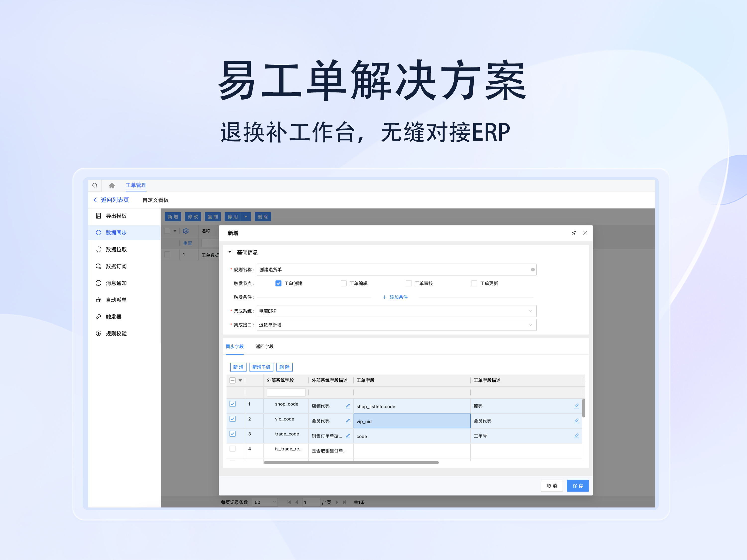Switch to the 返回字段 tab
747x560 pixels.
click(264, 346)
